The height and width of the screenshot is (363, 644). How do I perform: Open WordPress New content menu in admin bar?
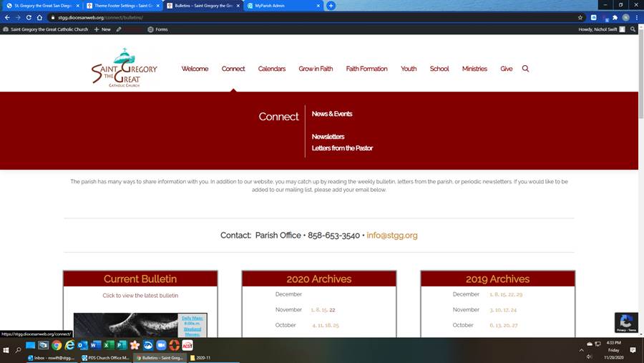coord(105,29)
